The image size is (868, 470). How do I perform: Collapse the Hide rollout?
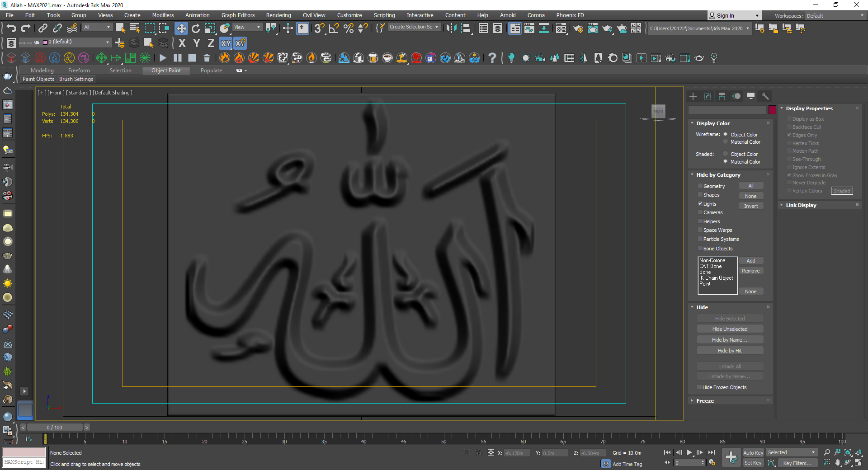click(x=702, y=307)
